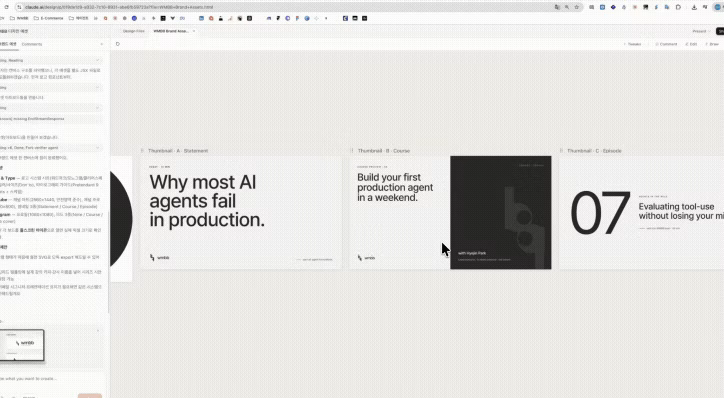The width and height of the screenshot is (724, 398).
Task: Expand the Fork verifier agent step
Action: pyautogui.click(x=51, y=148)
